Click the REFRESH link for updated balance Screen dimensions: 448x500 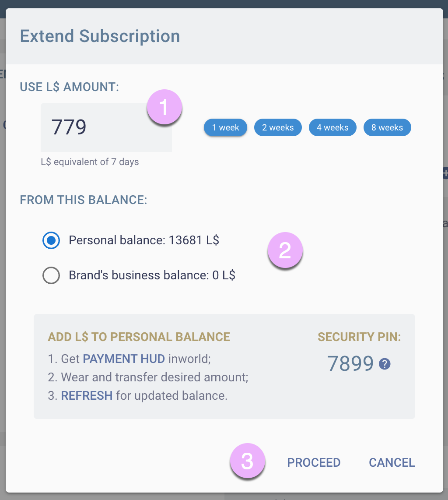87,396
